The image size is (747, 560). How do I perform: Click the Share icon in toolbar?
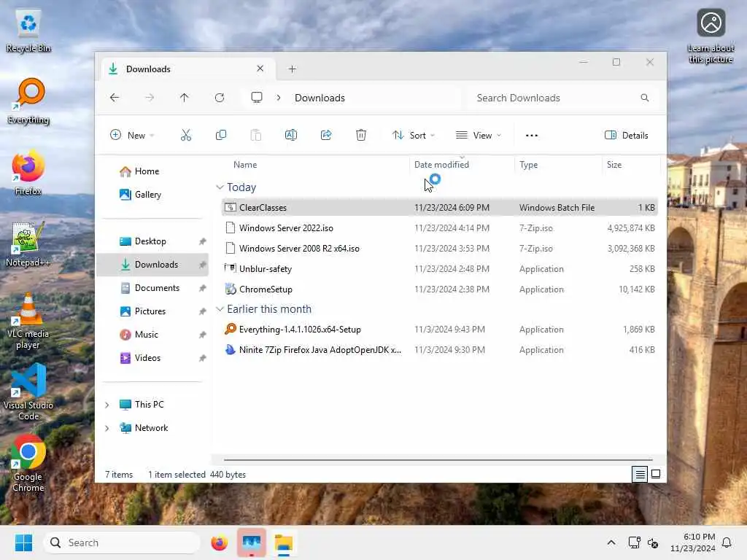(326, 135)
